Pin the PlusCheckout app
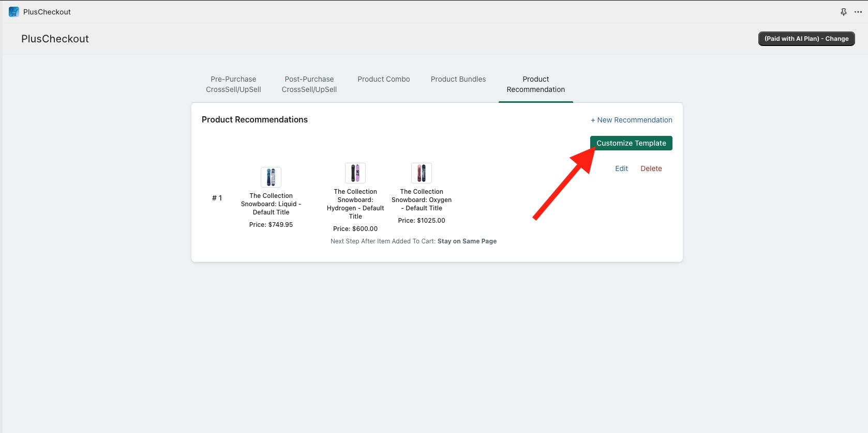This screenshot has height=433, width=868. click(843, 12)
